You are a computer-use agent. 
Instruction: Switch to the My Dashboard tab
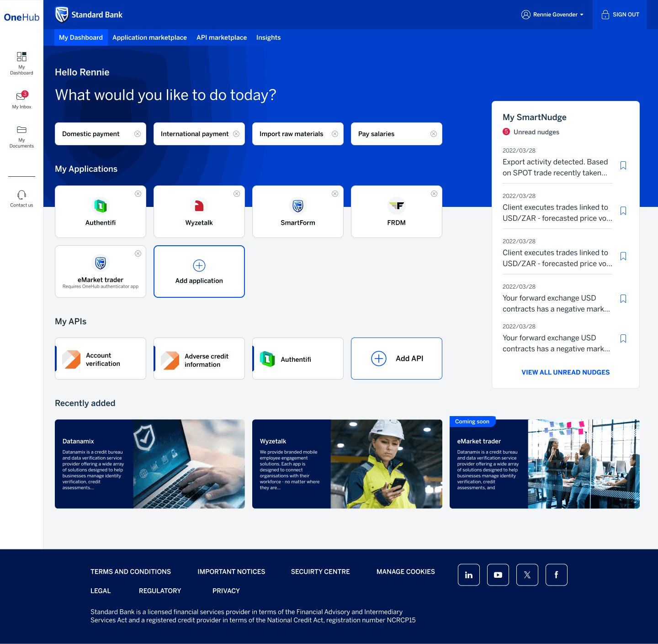[81, 37]
